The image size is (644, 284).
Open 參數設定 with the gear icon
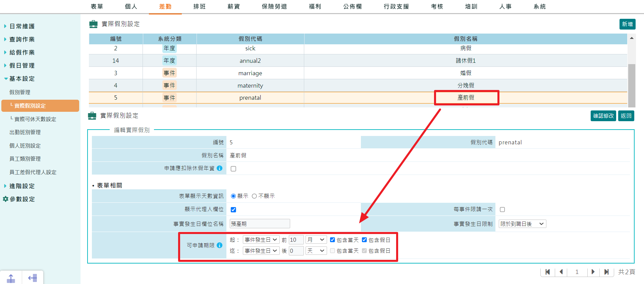point(6,199)
